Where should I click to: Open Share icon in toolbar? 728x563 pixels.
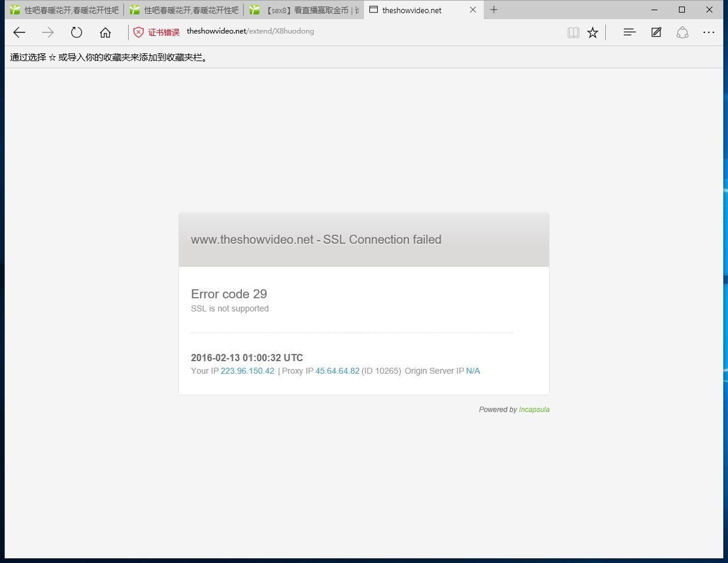point(682,32)
